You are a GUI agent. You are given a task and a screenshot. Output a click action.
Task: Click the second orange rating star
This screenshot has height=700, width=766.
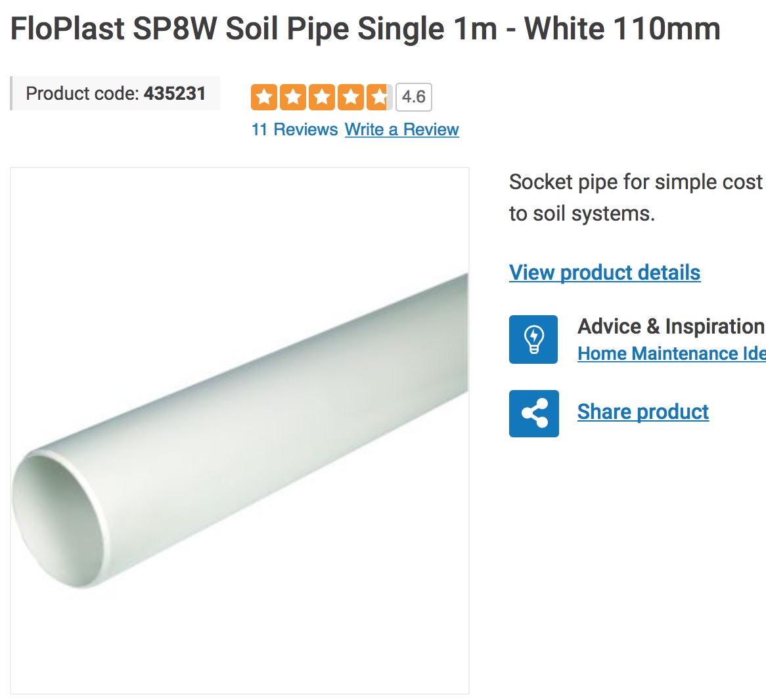click(x=293, y=97)
